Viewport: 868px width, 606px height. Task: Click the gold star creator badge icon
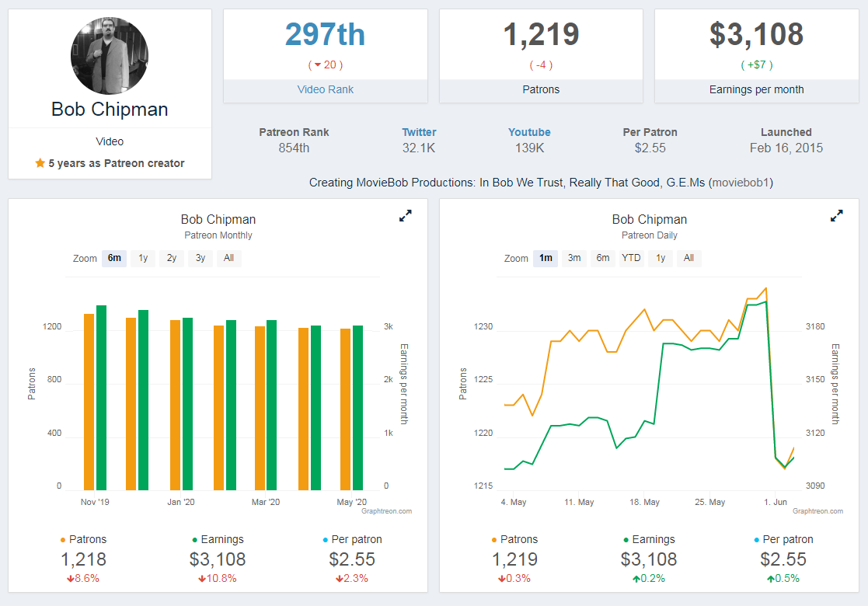[x=40, y=162]
